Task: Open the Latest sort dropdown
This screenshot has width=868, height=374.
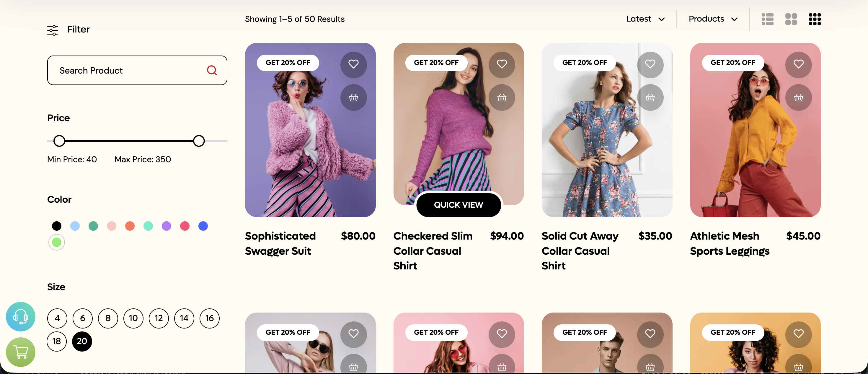Action: (645, 19)
